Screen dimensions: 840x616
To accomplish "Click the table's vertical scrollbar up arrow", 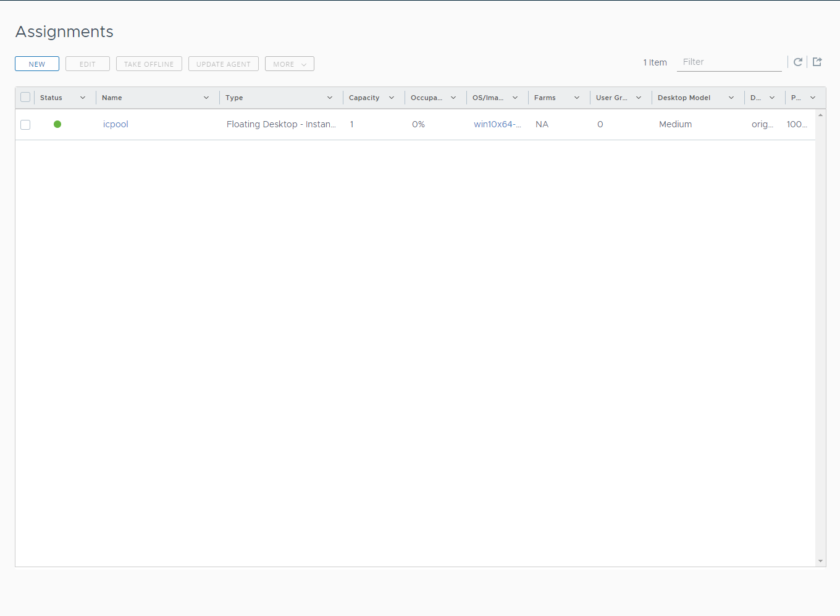I will pos(820,115).
